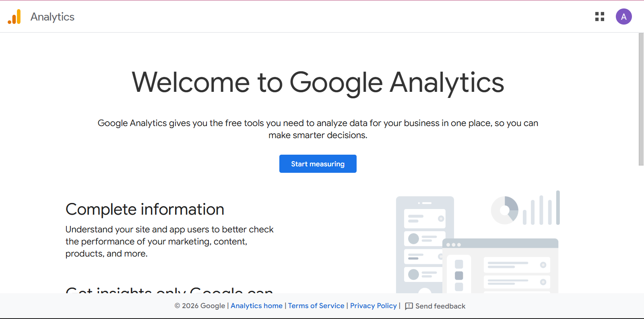Click the browser window mockup illustration
This screenshot has height=319, width=644.
coord(500,266)
